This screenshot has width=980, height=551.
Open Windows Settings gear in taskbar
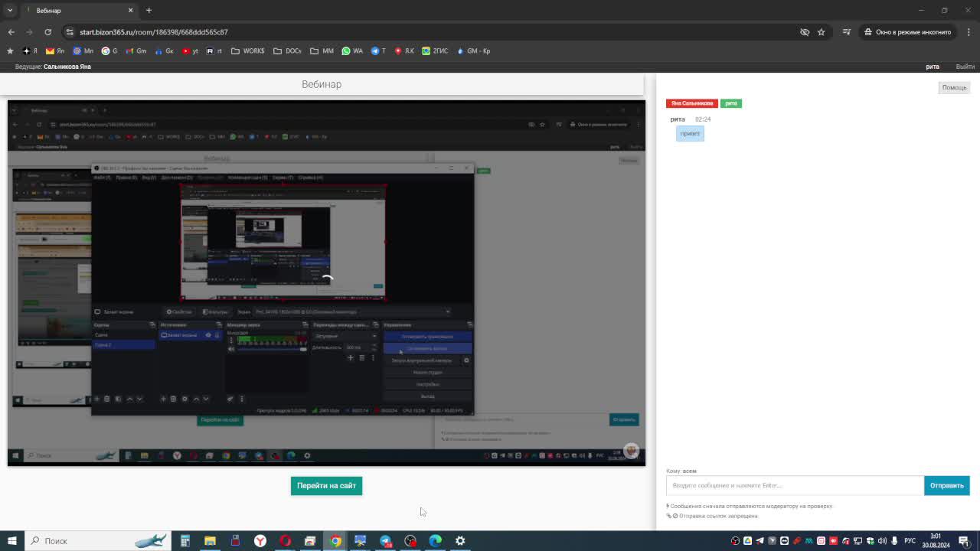[x=460, y=541]
